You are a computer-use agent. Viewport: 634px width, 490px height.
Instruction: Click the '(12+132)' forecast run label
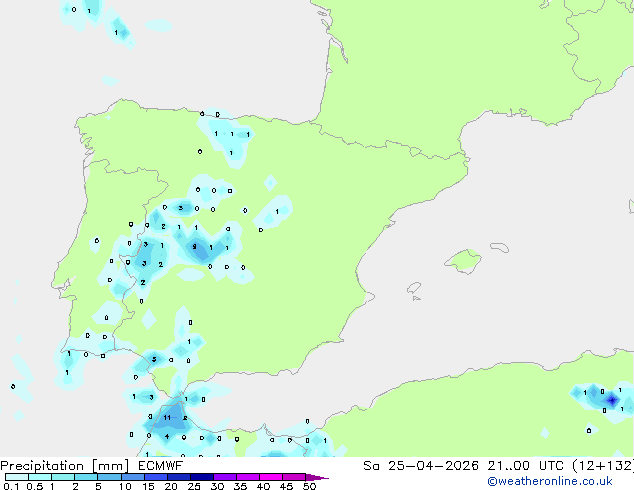(603, 466)
